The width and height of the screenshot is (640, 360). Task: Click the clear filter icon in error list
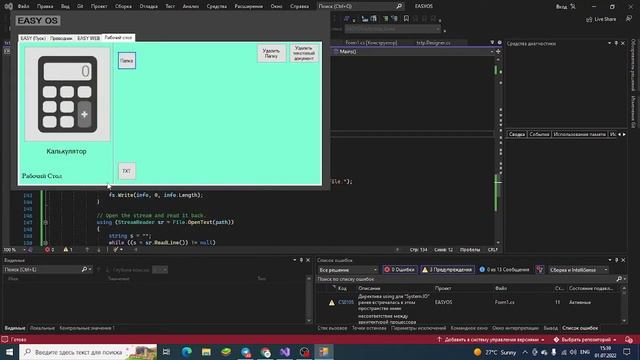pyautogui.click(x=540, y=270)
